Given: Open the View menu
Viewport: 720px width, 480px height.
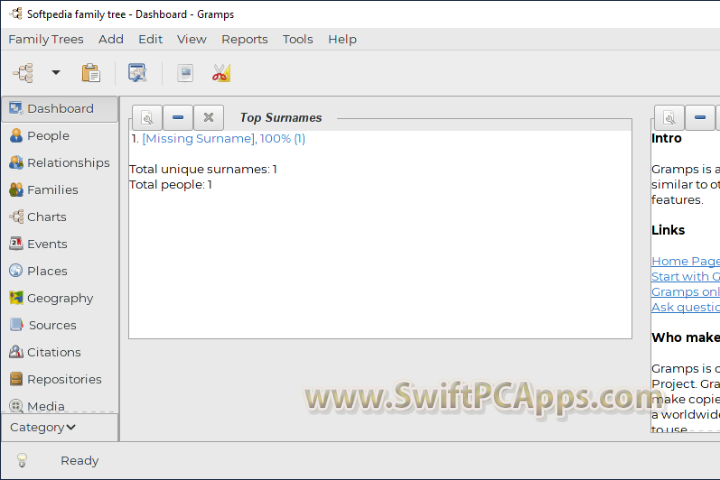Looking at the screenshot, I should (x=191, y=40).
